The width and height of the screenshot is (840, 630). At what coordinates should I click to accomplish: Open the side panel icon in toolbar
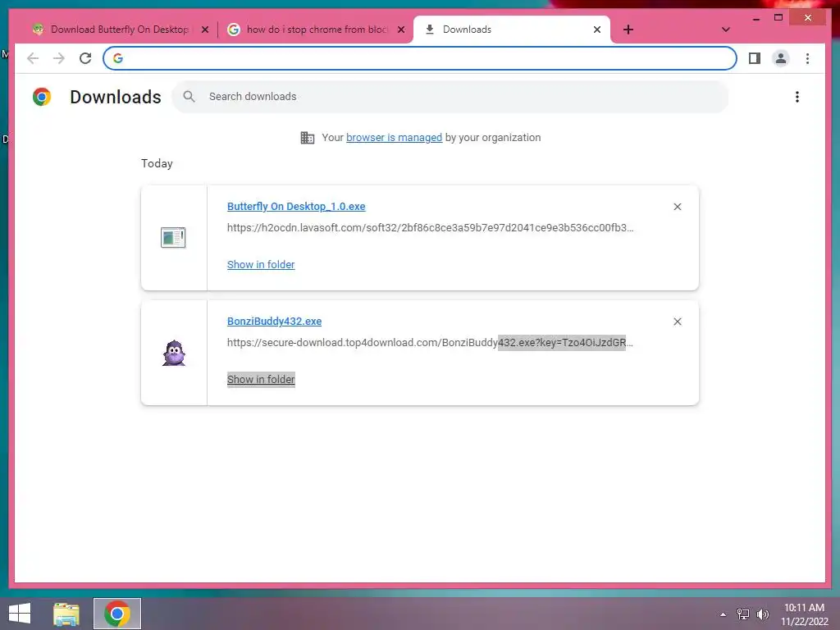click(x=755, y=58)
